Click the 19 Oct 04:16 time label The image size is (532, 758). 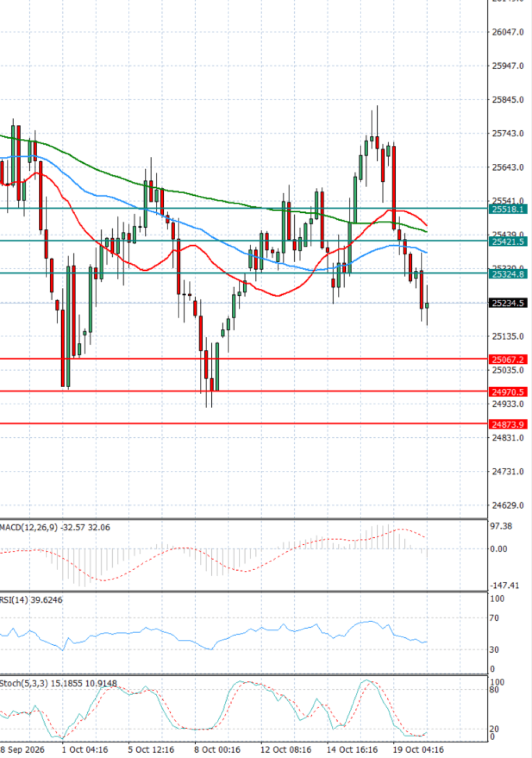click(418, 749)
